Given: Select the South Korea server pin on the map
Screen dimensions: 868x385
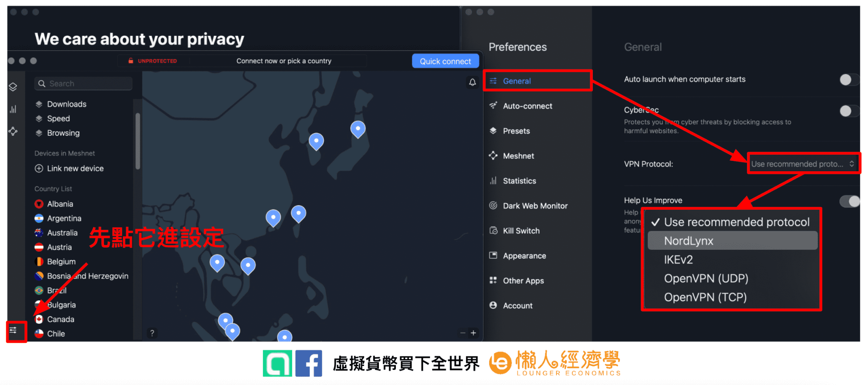Looking at the screenshot, I should (x=316, y=141).
